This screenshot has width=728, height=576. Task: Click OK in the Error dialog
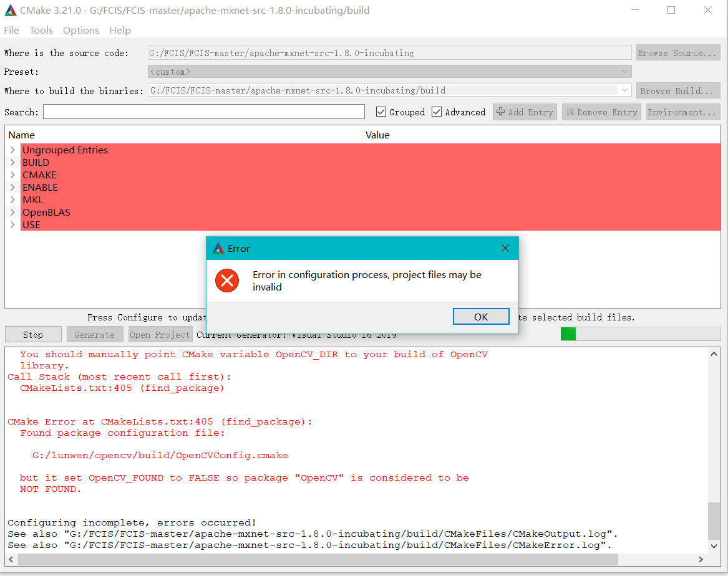pos(481,317)
